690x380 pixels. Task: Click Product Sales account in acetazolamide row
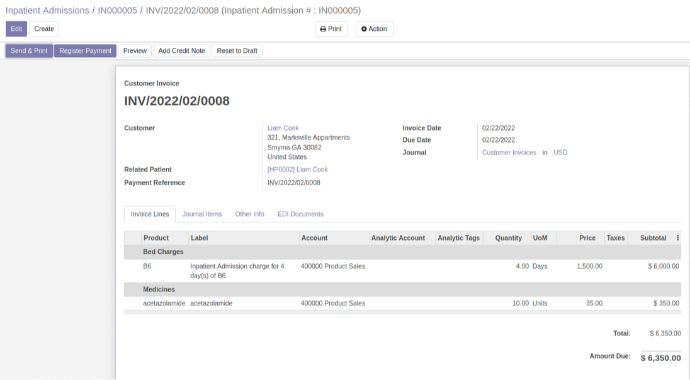pos(333,303)
